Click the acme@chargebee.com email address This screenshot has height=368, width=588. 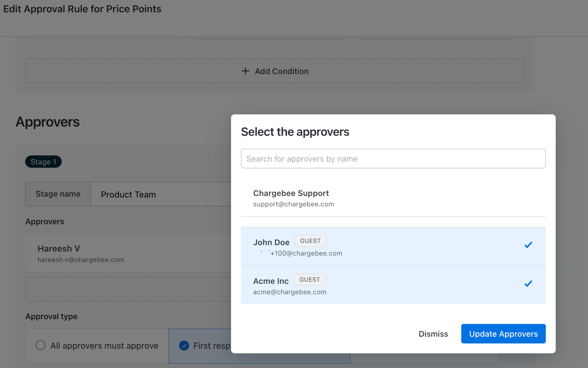pyautogui.click(x=289, y=292)
